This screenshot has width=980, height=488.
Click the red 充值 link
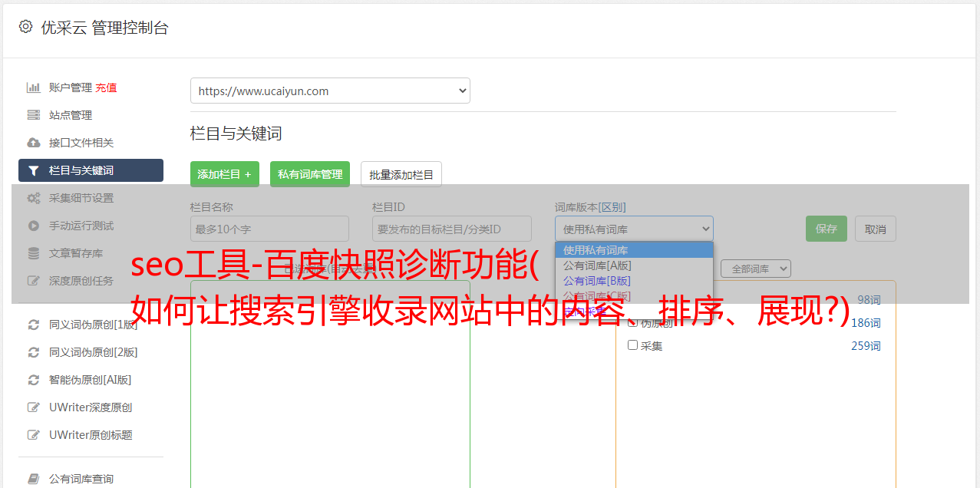pos(106,87)
